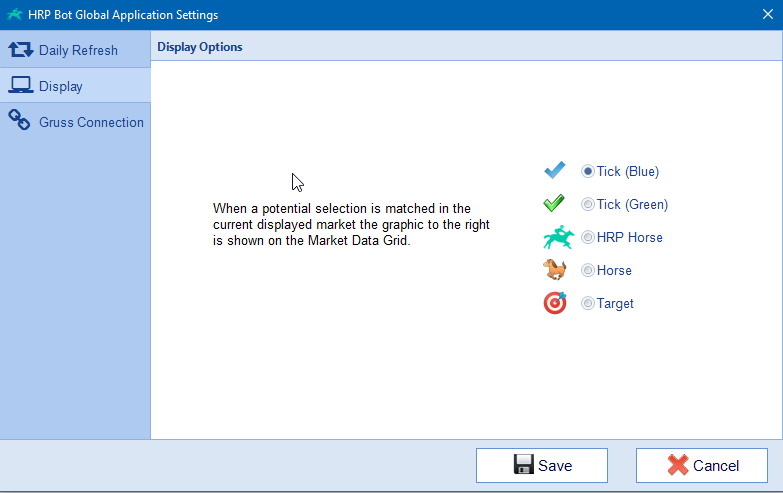Click the green tick graphic icon

[554, 203]
